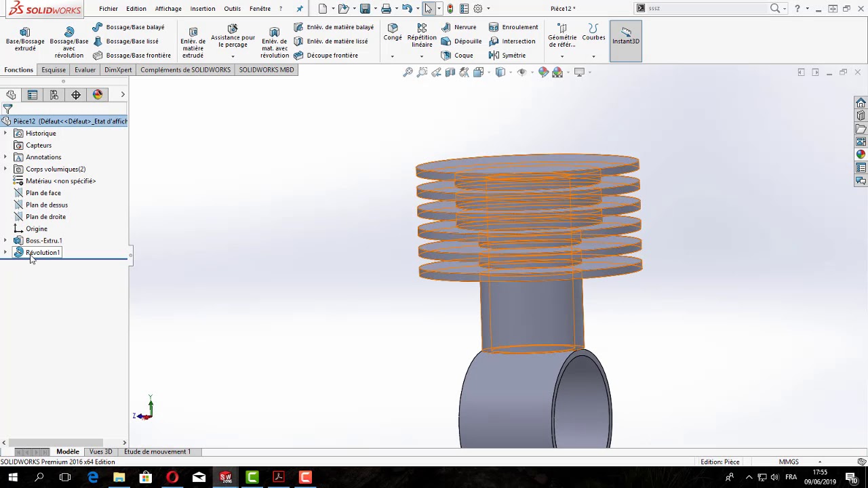The height and width of the screenshot is (488, 868).
Task: Open Etude de mouvement 1 tab
Action: pyautogui.click(x=157, y=452)
